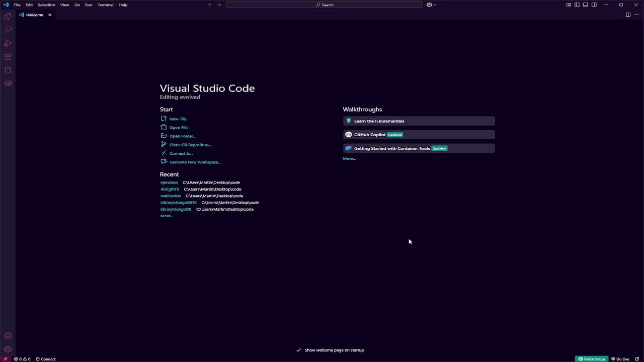Open notifications bell in status bar
Image resolution: width=644 pixels, height=362 pixels.
tap(637, 359)
